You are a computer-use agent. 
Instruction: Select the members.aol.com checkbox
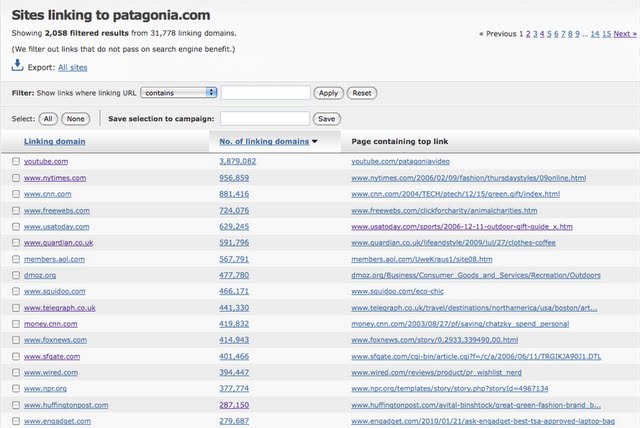16,259
